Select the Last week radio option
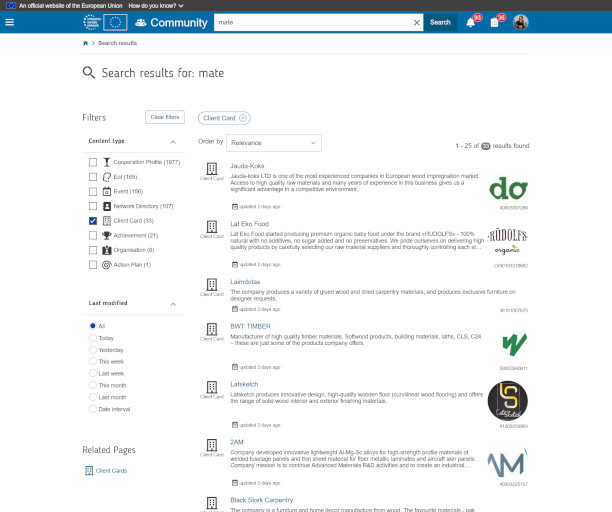612x512 pixels. coord(93,373)
